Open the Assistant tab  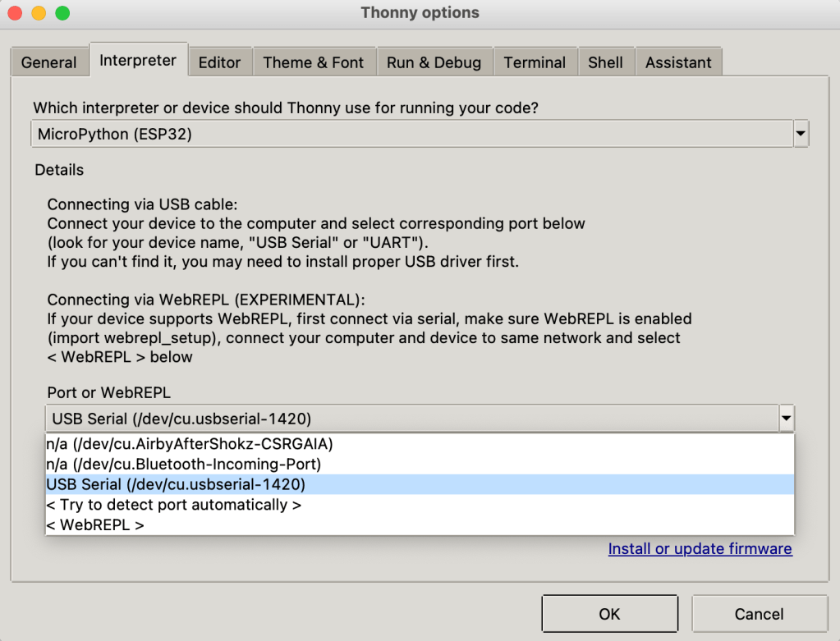pos(678,62)
